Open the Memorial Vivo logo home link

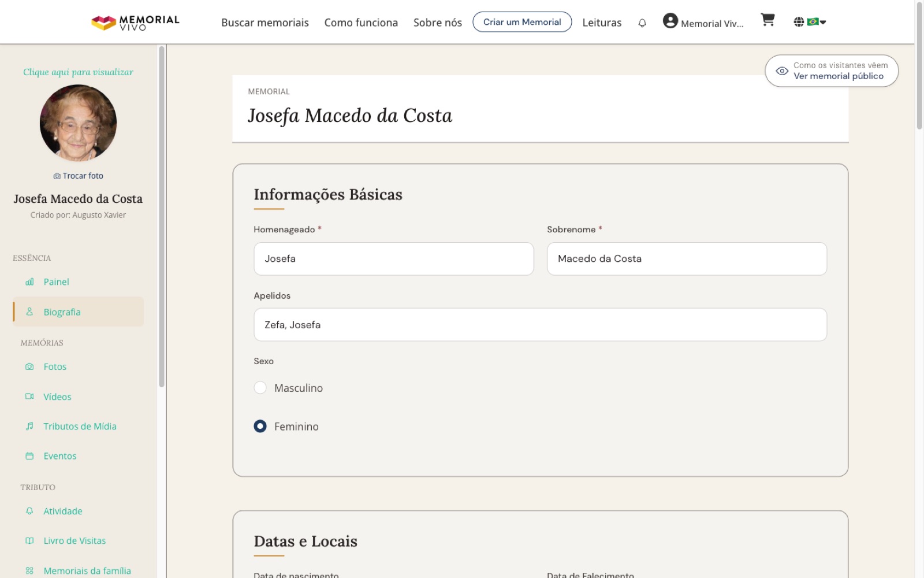[135, 23]
